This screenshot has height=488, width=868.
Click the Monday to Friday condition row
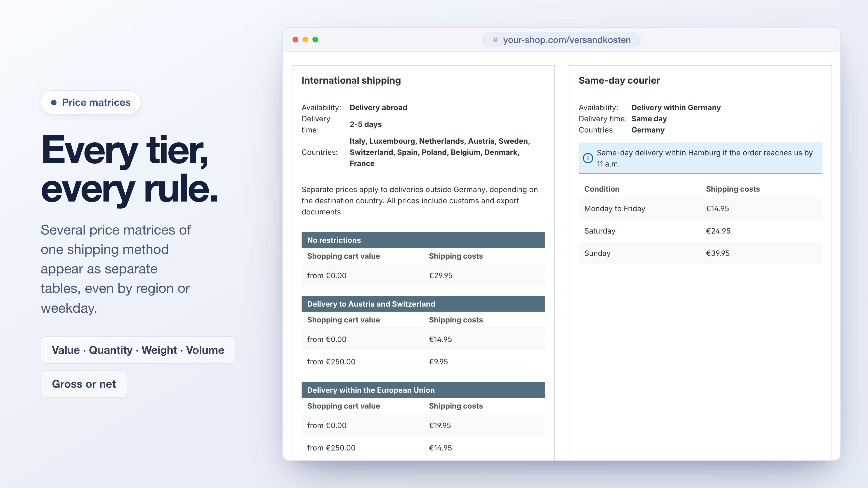pos(700,209)
